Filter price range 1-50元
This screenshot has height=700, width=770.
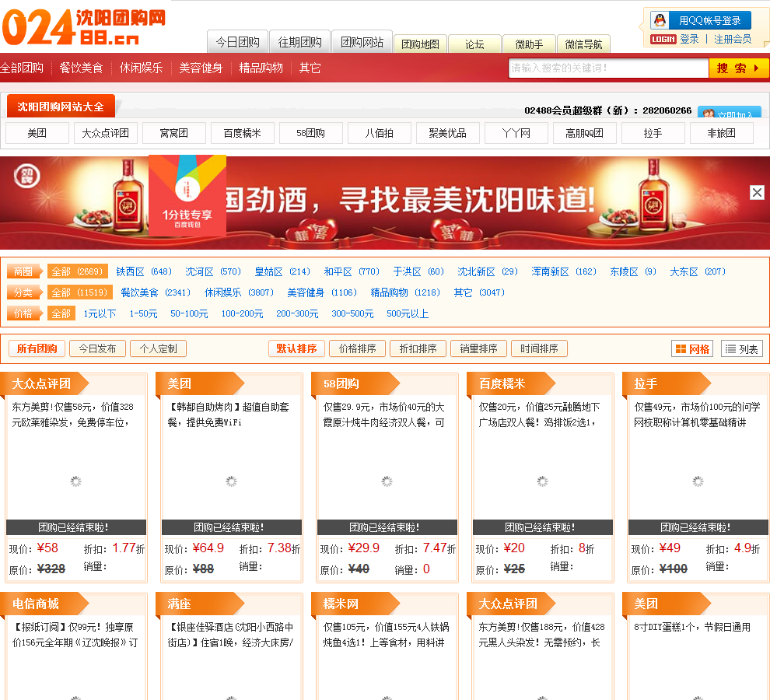tap(143, 314)
